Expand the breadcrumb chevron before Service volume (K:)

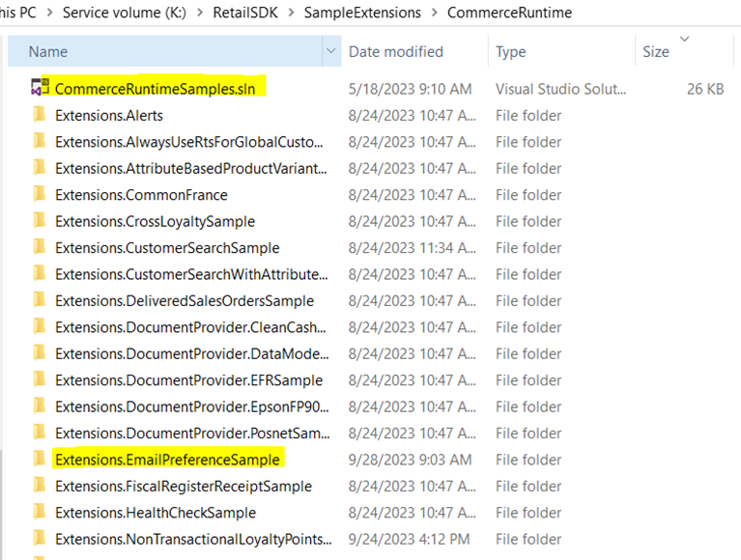click(x=49, y=13)
